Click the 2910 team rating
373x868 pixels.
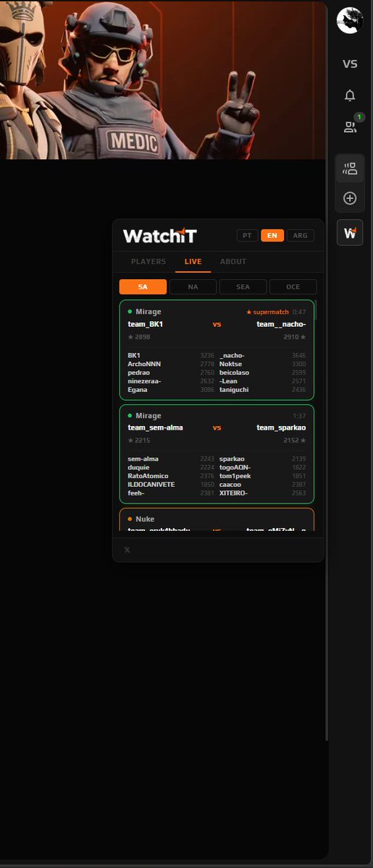295,337
